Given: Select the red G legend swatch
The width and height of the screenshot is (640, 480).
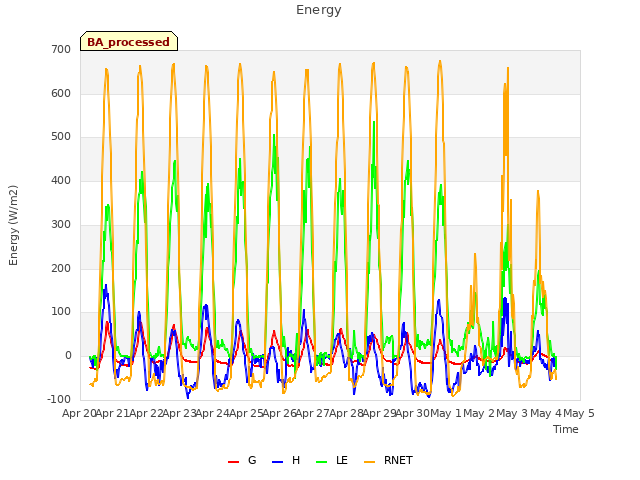Looking at the screenshot, I should (233, 462).
